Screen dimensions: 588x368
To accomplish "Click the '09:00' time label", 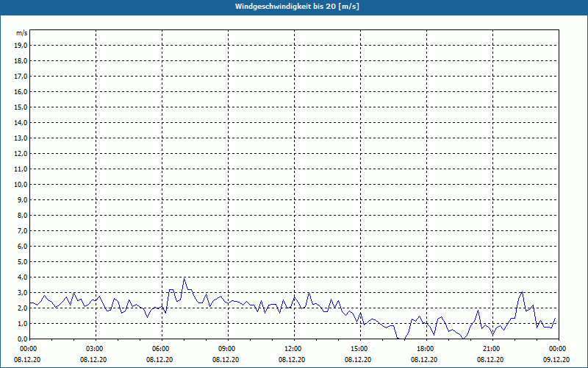I will pyautogui.click(x=228, y=349).
